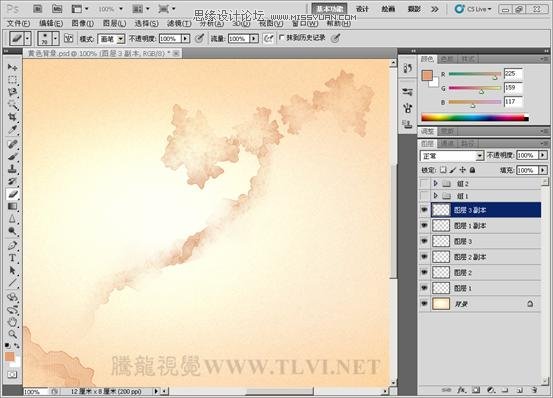The height and width of the screenshot is (398, 553).
Task: Toggle the Brush panel button in options bar
Action: click(68, 38)
